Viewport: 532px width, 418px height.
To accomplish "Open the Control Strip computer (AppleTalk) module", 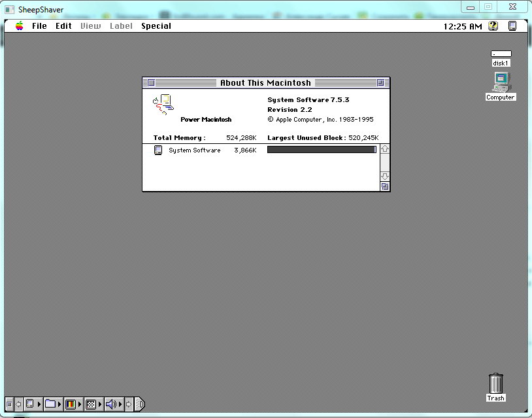I will pos(33,404).
